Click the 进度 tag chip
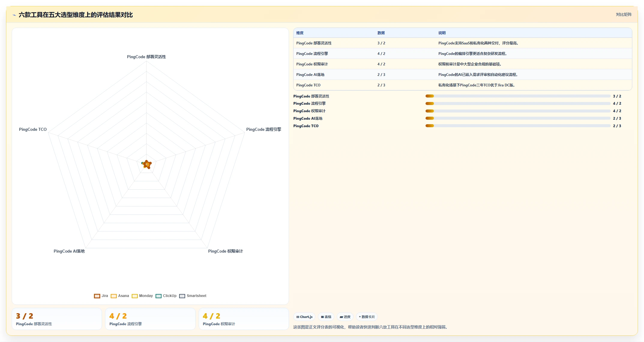 pyautogui.click(x=345, y=317)
